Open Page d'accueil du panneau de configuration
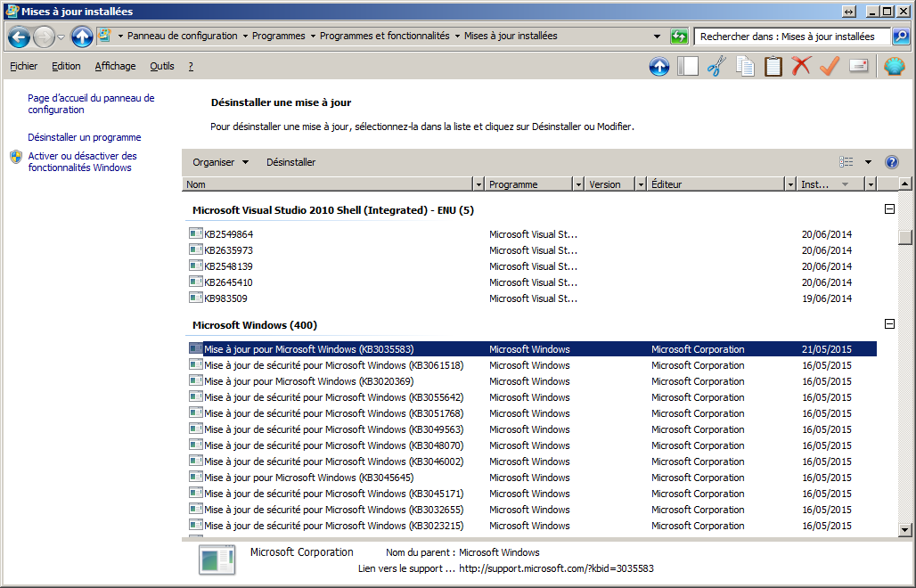 point(91,104)
